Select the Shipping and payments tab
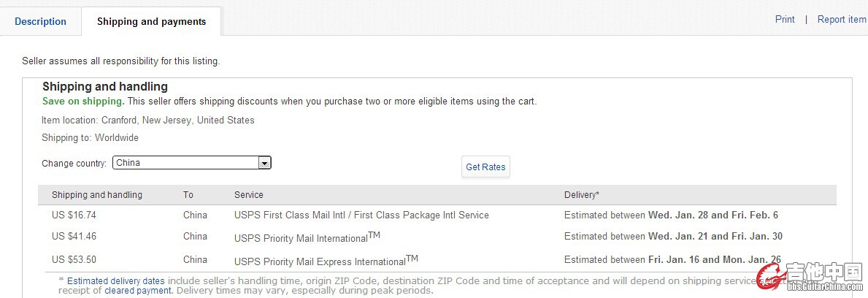The width and height of the screenshot is (868, 298). coord(151,21)
